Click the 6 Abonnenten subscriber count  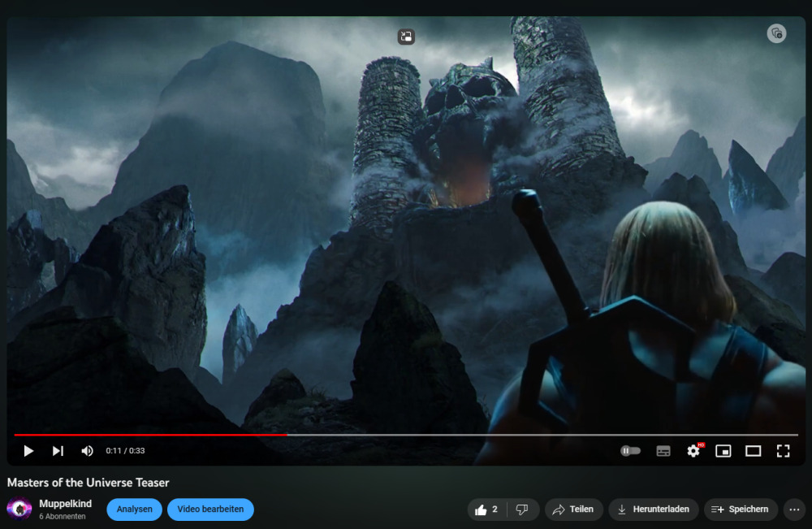coord(63,517)
